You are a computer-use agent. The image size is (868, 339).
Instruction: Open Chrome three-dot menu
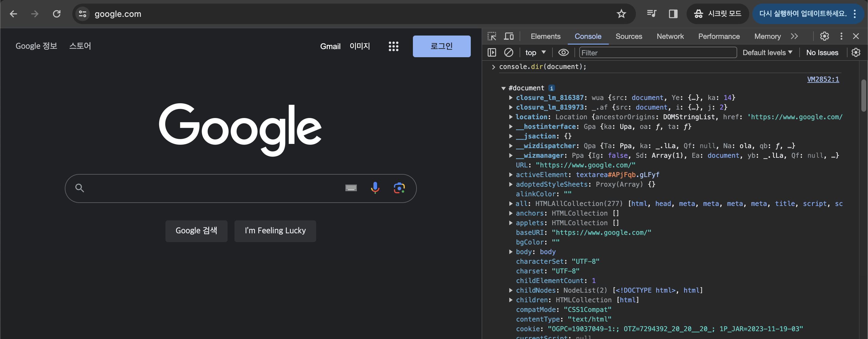pos(855,14)
